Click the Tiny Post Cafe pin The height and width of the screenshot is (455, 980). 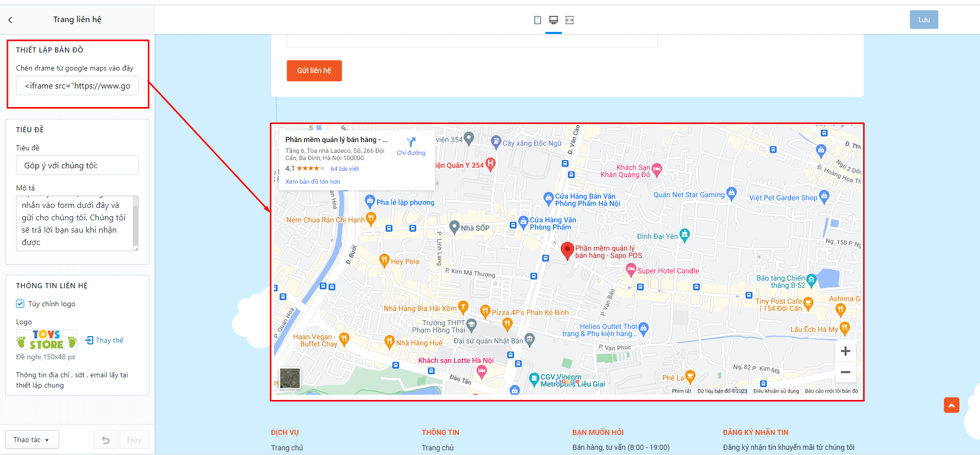(x=808, y=303)
